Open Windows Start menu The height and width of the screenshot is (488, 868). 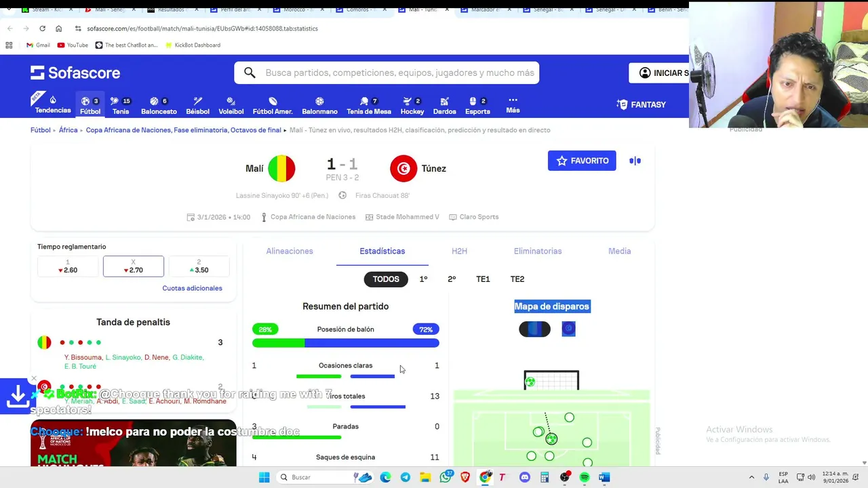pos(264,477)
